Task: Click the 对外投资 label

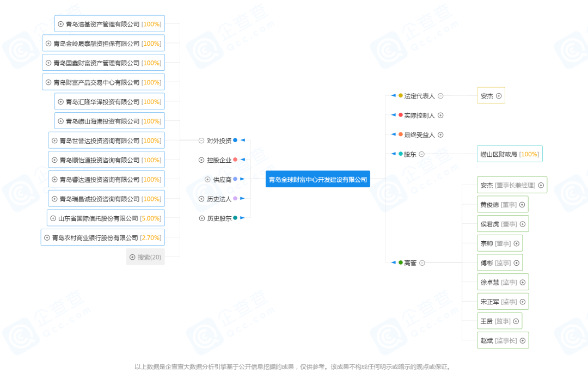Action: coord(219,140)
